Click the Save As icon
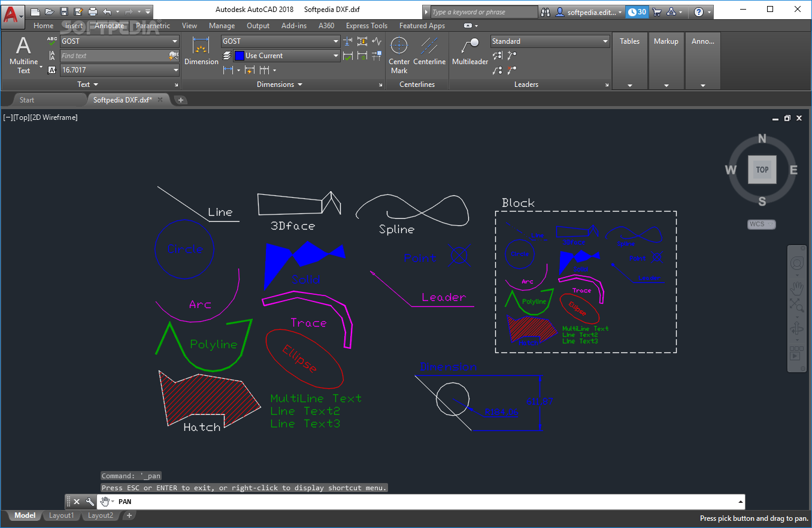Screen dimensions: 812x528 coord(78,11)
